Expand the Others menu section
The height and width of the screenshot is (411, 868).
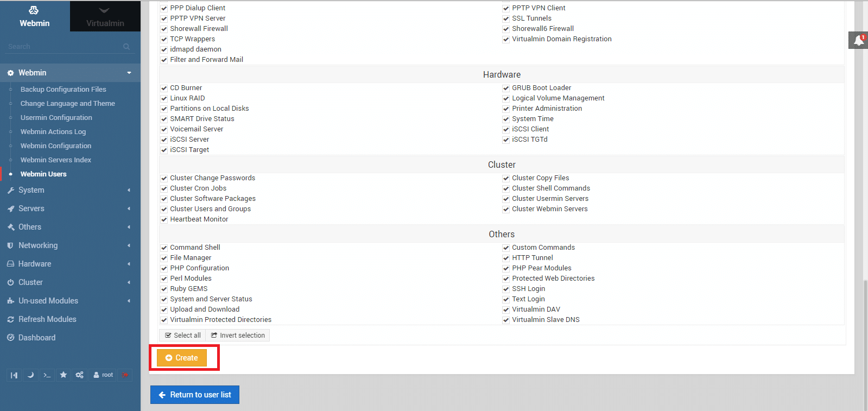coord(129,227)
